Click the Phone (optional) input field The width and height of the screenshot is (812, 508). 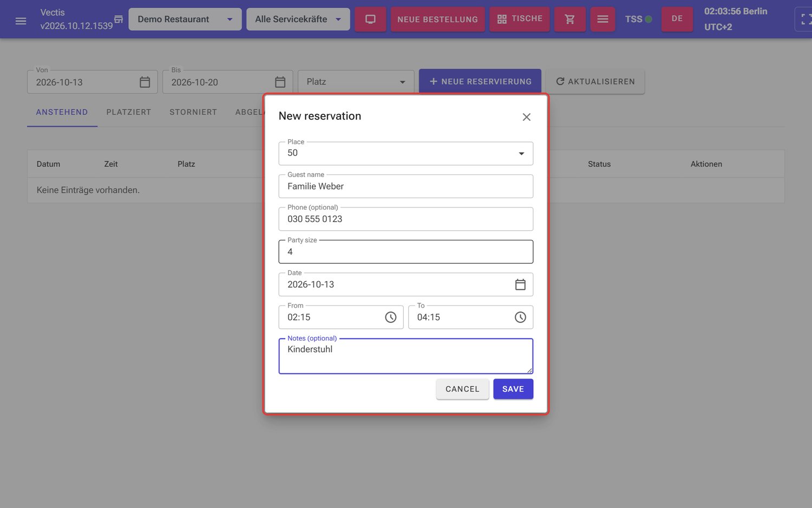(x=406, y=219)
